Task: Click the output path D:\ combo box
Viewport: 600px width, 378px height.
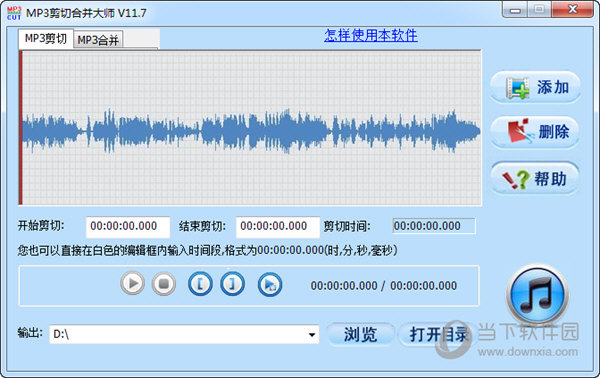Action: coord(184,334)
